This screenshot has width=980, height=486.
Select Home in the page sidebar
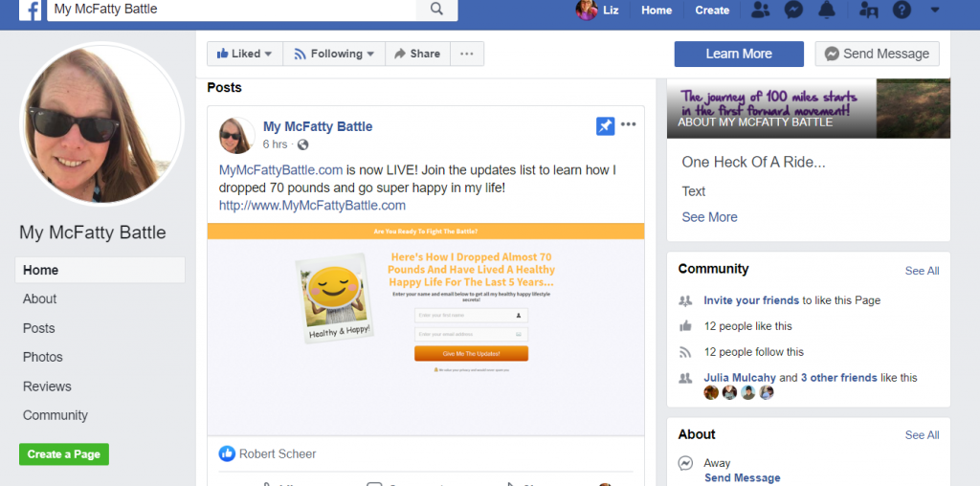100,270
